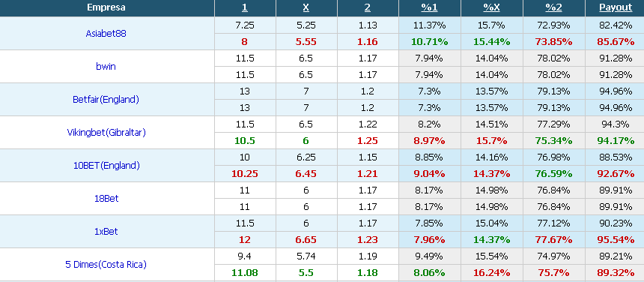Open 5 Dimes(Costa Rica) link
The height and width of the screenshot is (282, 644).
tap(106, 264)
